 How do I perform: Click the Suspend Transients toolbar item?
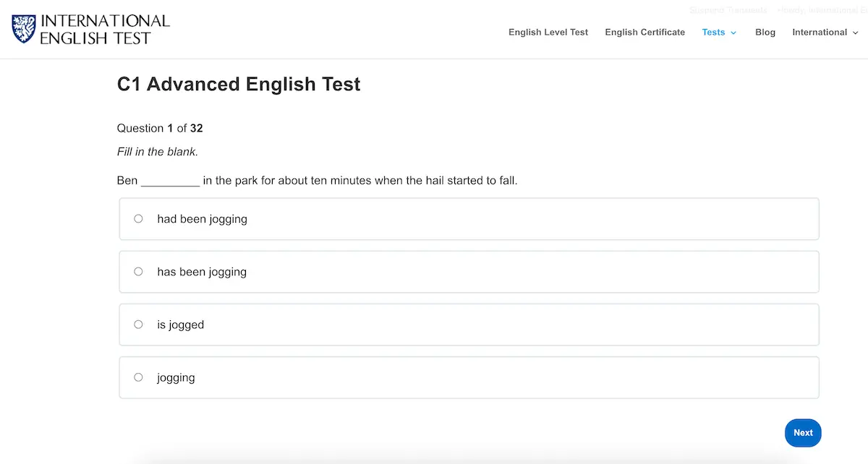click(x=728, y=10)
